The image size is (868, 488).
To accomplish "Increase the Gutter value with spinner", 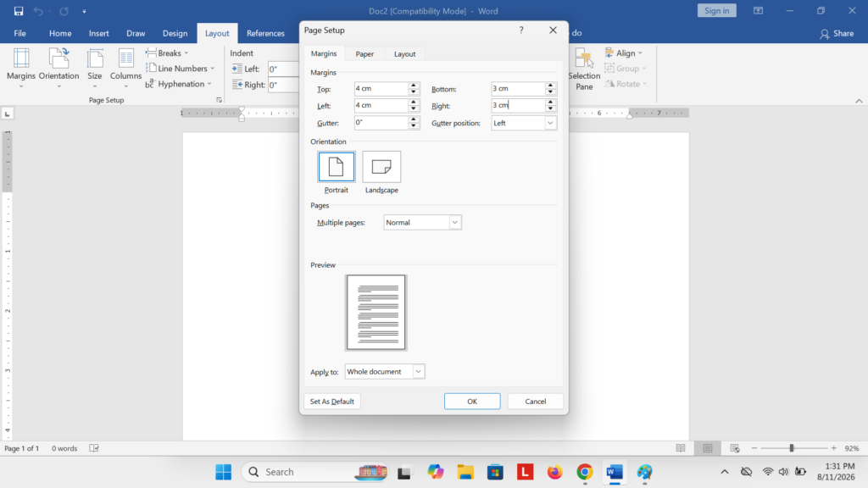I will coord(413,119).
